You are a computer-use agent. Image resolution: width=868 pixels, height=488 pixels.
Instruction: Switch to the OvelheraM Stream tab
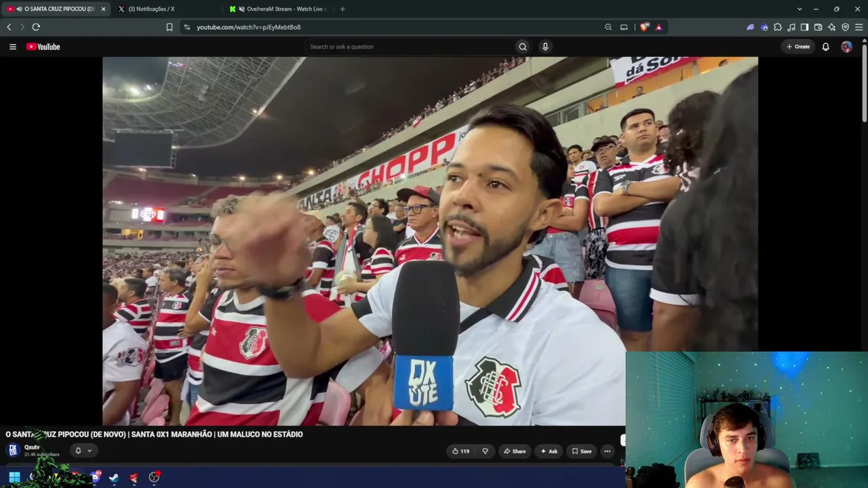[279, 9]
